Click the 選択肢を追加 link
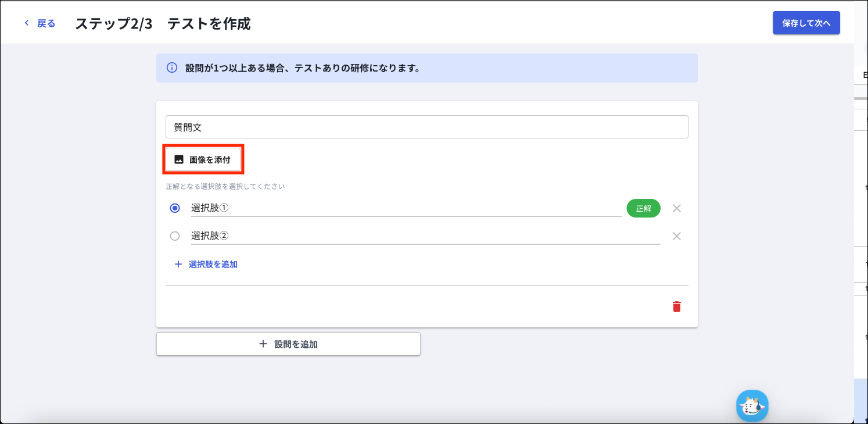Viewport: 868px width, 424px height. [213, 264]
